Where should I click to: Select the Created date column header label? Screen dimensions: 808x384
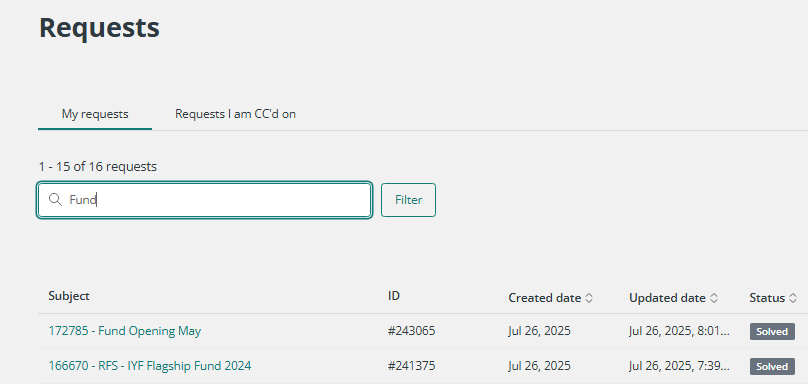(545, 298)
